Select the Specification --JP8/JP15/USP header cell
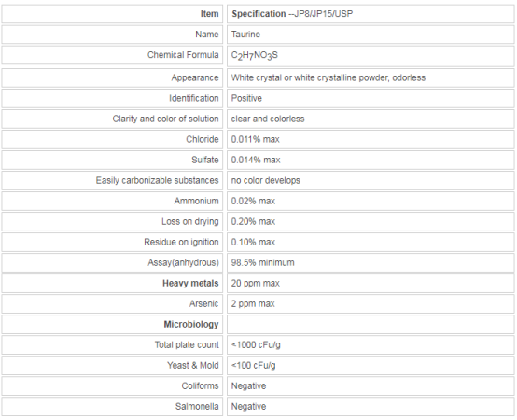This screenshot has height=420, width=517. [x=370, y=14]
